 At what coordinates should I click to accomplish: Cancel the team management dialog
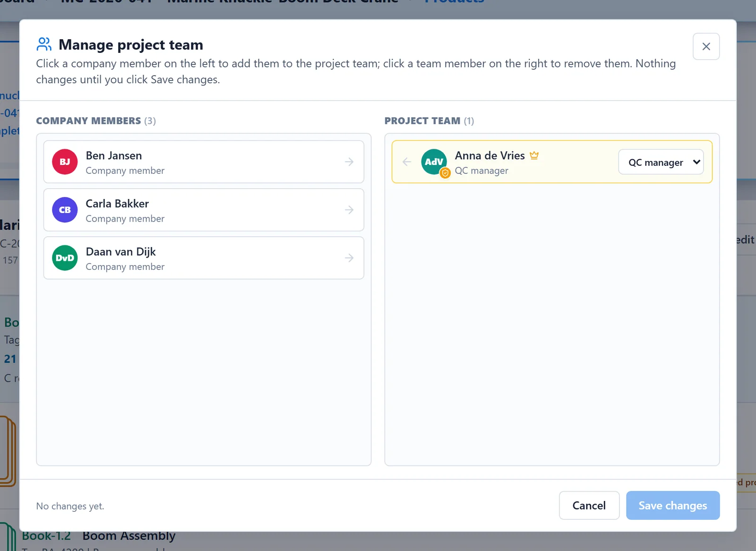(589, 506)
